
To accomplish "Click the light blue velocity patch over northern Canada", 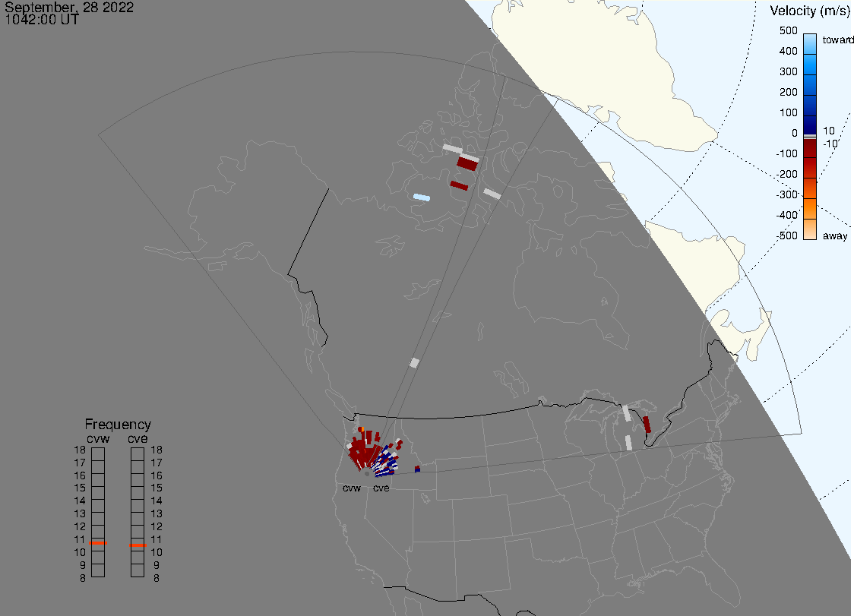I will tap(422, 197).
